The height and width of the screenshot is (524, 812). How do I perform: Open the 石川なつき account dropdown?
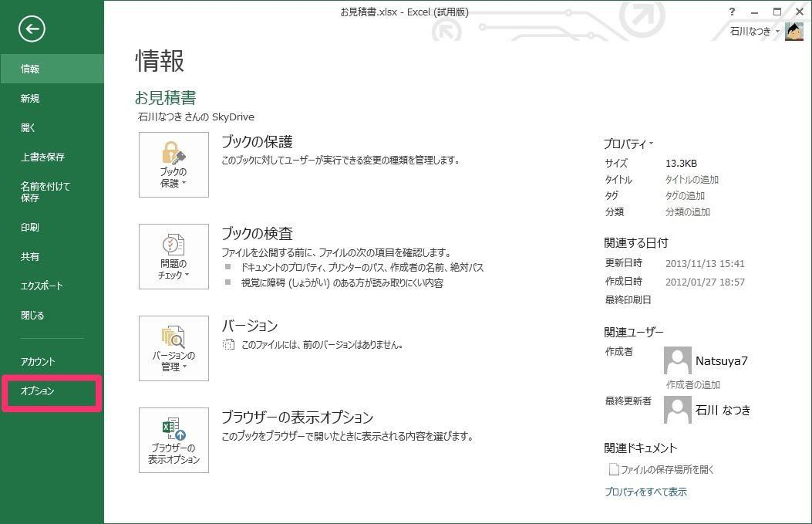pyautogui.click(x=755, y=32)
